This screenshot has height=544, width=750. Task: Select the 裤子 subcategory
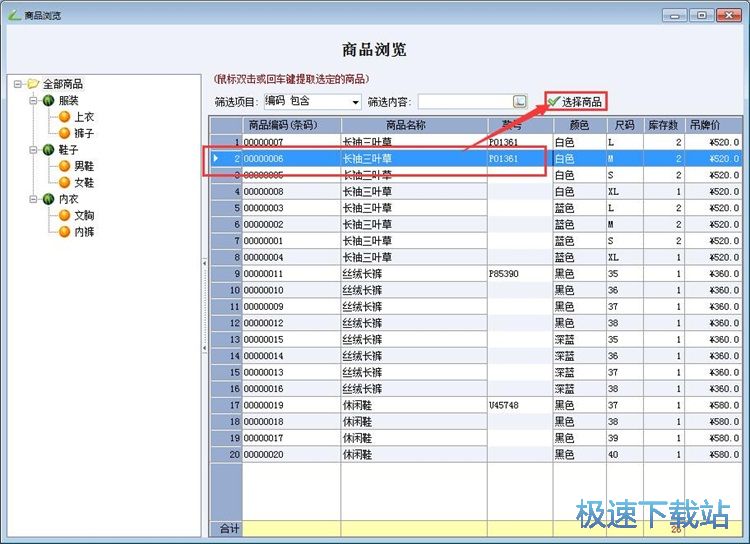click(x=84, y=133)
